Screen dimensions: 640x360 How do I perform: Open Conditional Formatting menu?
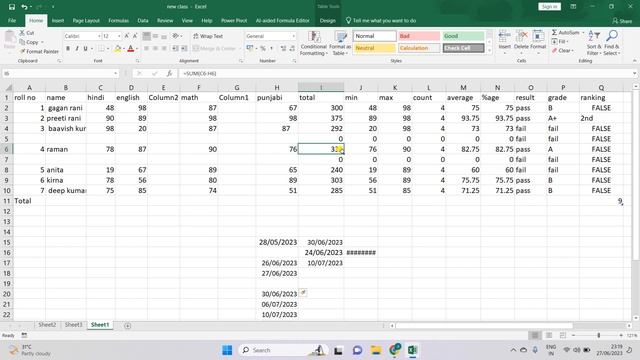313,43
